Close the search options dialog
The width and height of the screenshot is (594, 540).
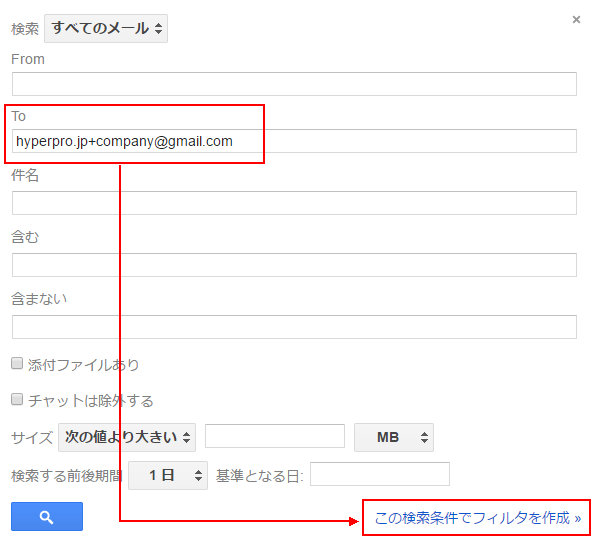pyautogui.click(x=576, y=19)
